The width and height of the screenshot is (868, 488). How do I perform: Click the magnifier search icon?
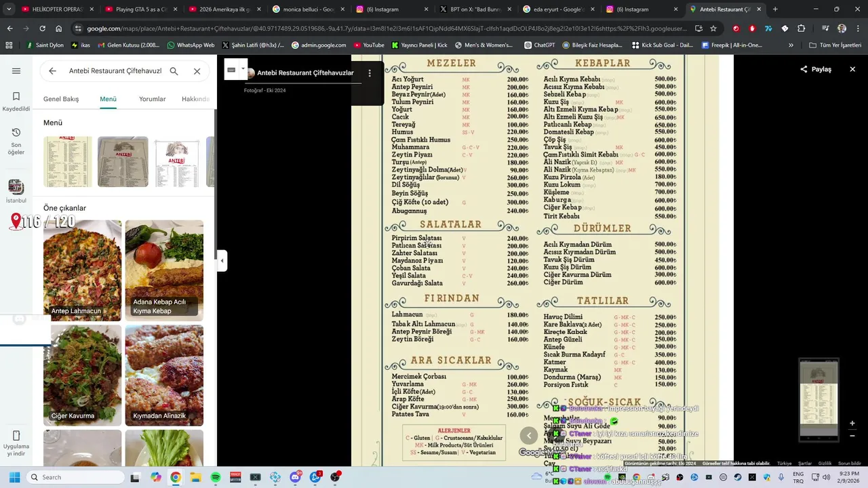pos(174,71)
